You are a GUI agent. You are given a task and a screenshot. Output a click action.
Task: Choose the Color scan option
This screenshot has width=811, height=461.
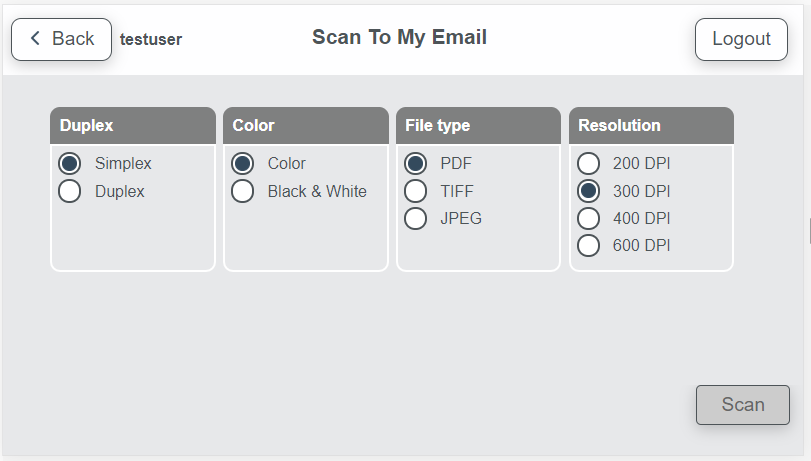pyautogui.click(x=243, y=163)
